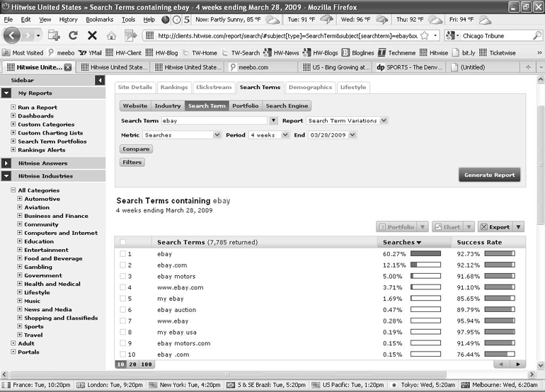
Task: Open the YMail bookmark
Action: [x=90, y=53]
